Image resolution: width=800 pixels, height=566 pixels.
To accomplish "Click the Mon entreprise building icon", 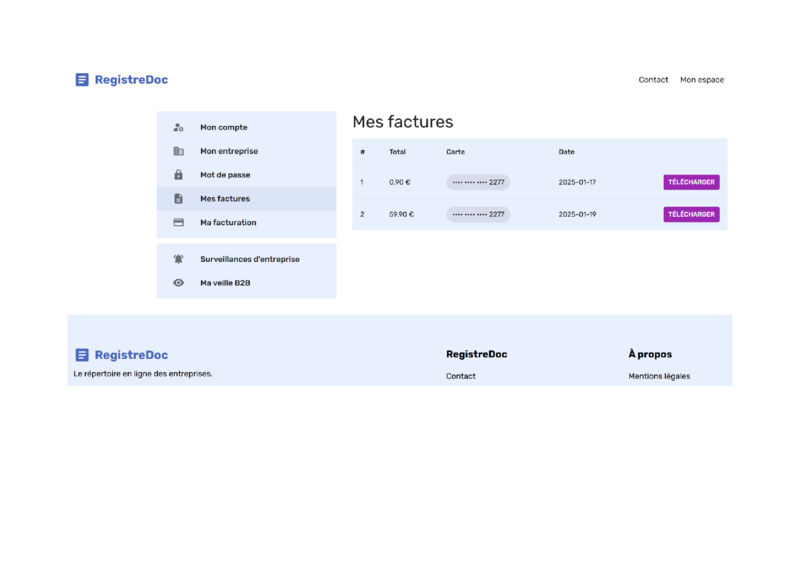I will (x=178, y=151).
